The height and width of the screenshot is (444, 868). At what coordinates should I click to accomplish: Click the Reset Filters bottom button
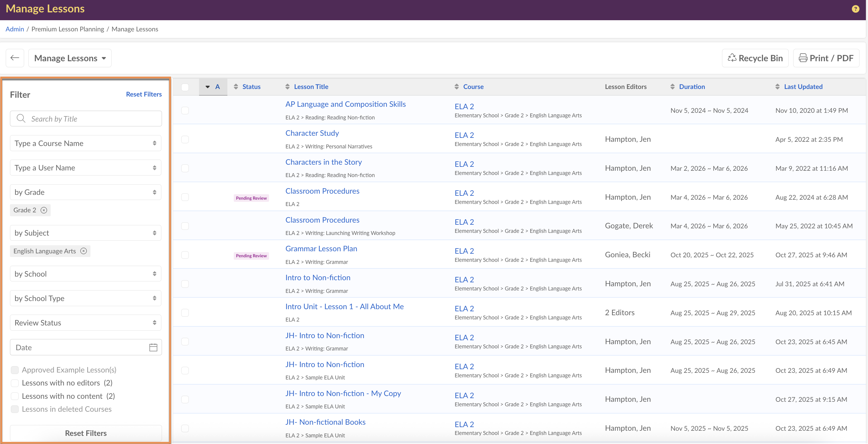pyautogui.click(x=86, y=433)
